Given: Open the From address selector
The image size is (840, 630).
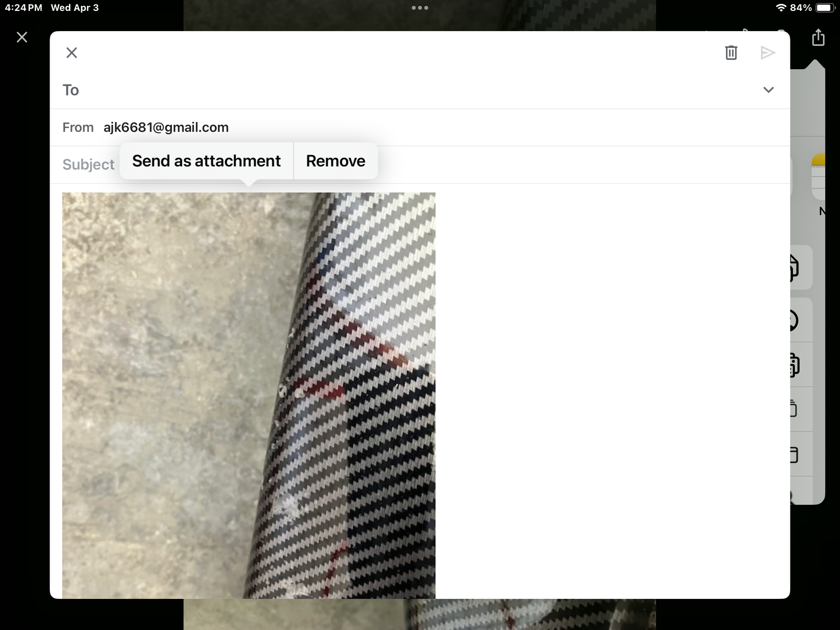Looking at the screenshot, I should point(166,127).
